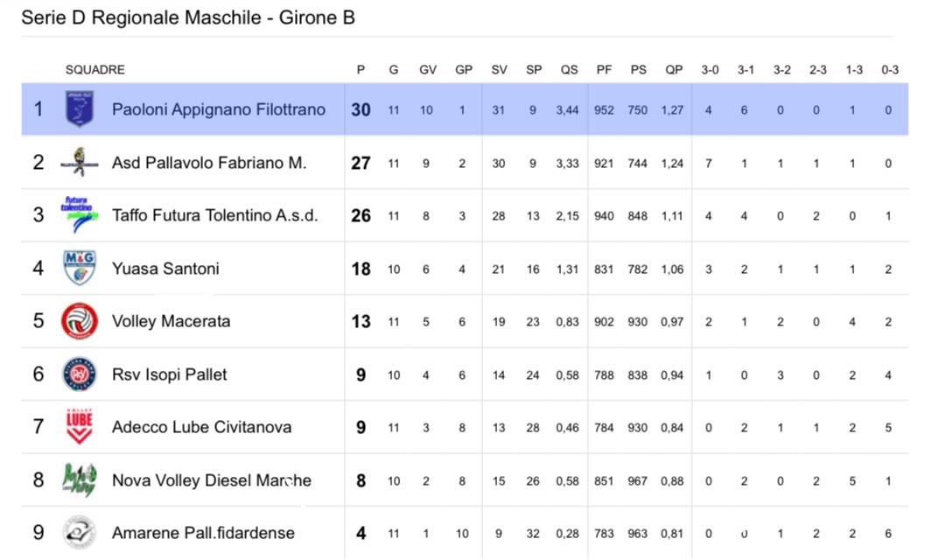The width and height of the screenshot is (925, 560).
Task: Click the SQUADRE column header
Action: pyautogui.click(x=95, y=70)
